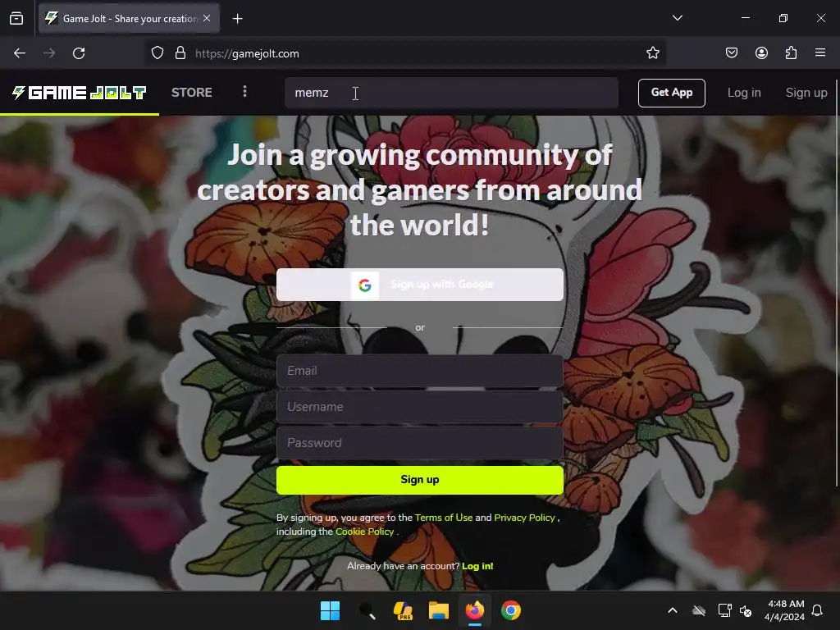Image resolution: width=840 pixels, height=630 pixels.
Task: Click Log in on the top navigation
Action: 744,93
